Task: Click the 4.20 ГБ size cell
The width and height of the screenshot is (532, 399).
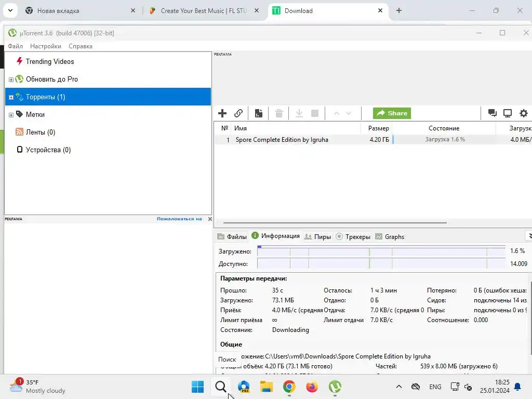Action: 379,139
